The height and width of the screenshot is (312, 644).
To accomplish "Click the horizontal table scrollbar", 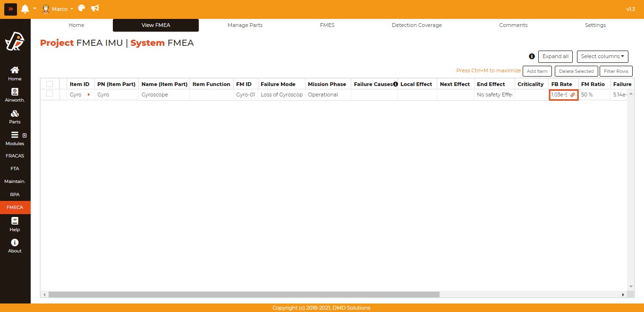I will coord(243,295).
